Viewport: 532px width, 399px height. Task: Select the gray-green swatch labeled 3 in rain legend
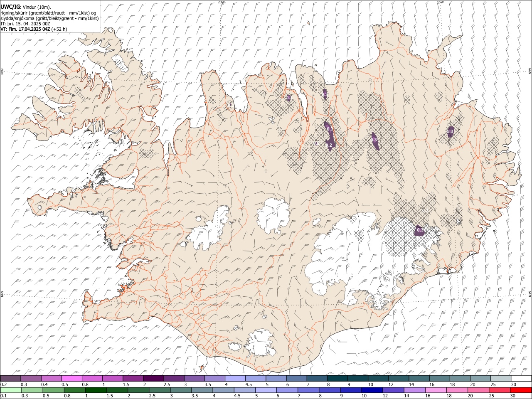[x=181, y=390]
